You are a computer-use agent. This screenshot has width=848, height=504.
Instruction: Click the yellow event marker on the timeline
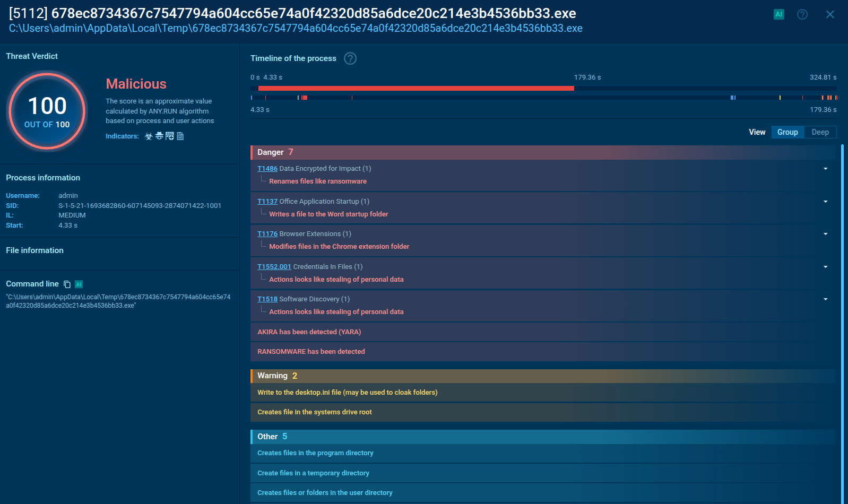pyautogui.click(x=780, y=98)
